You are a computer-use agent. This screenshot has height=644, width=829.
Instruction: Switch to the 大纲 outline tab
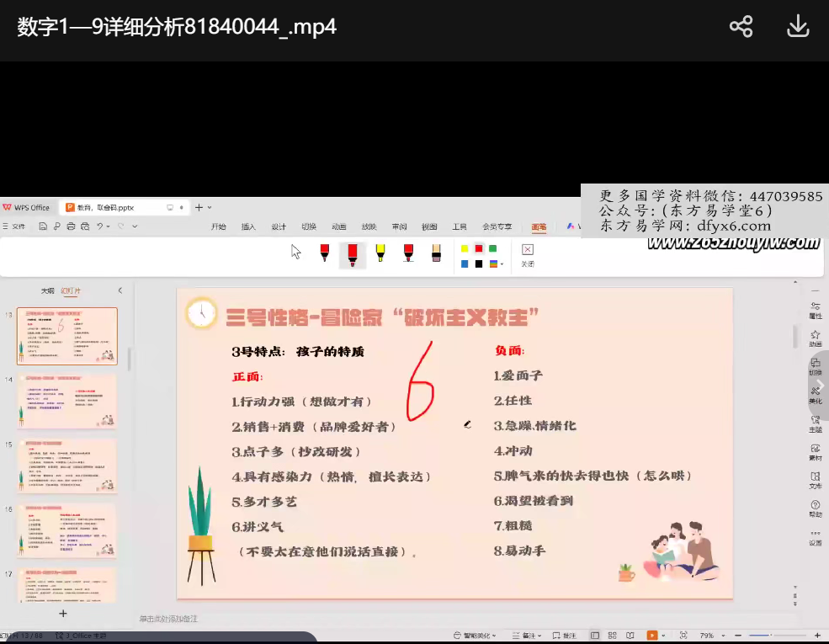(x=48, y=290)
